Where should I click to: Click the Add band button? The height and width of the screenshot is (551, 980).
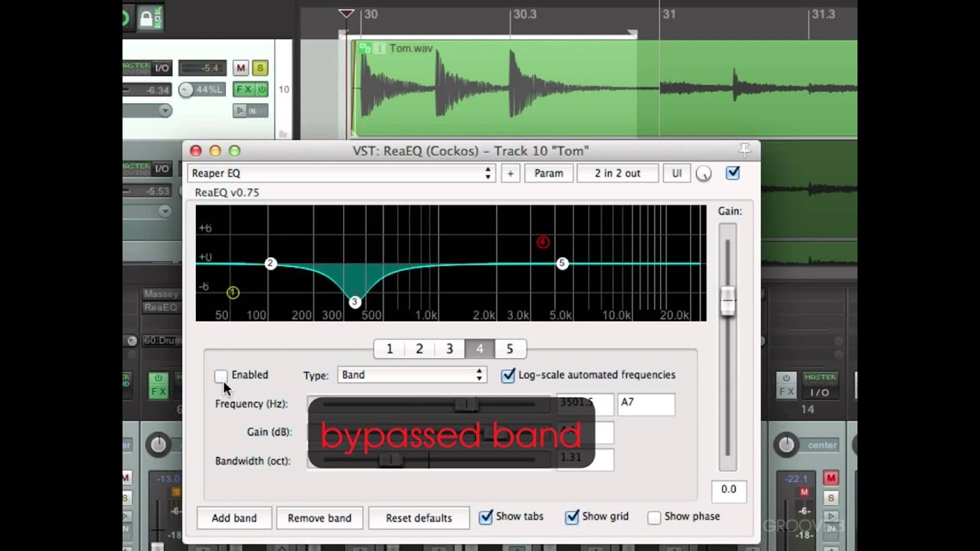click(x=234, y=518)
